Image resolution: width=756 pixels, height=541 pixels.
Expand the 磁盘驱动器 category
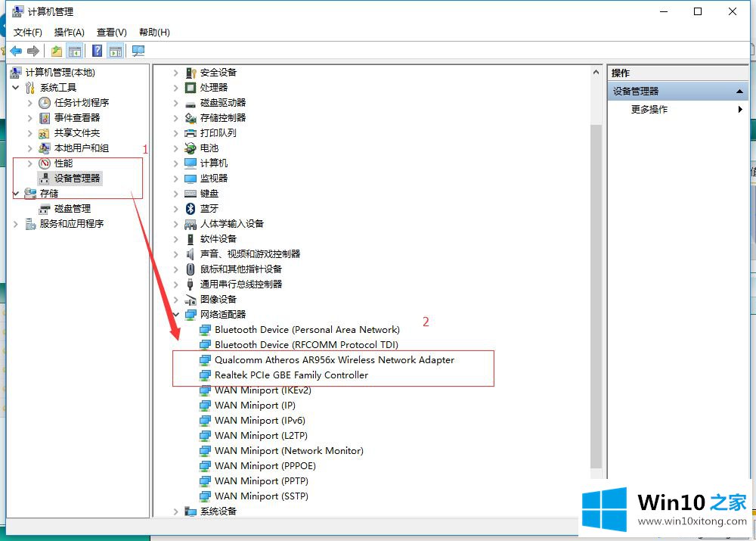176,103
